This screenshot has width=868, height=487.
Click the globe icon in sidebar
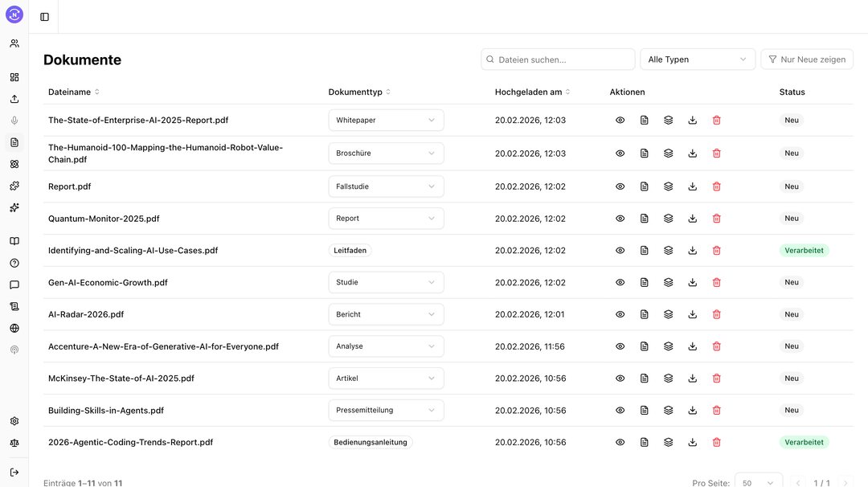[x=14, y=328]
